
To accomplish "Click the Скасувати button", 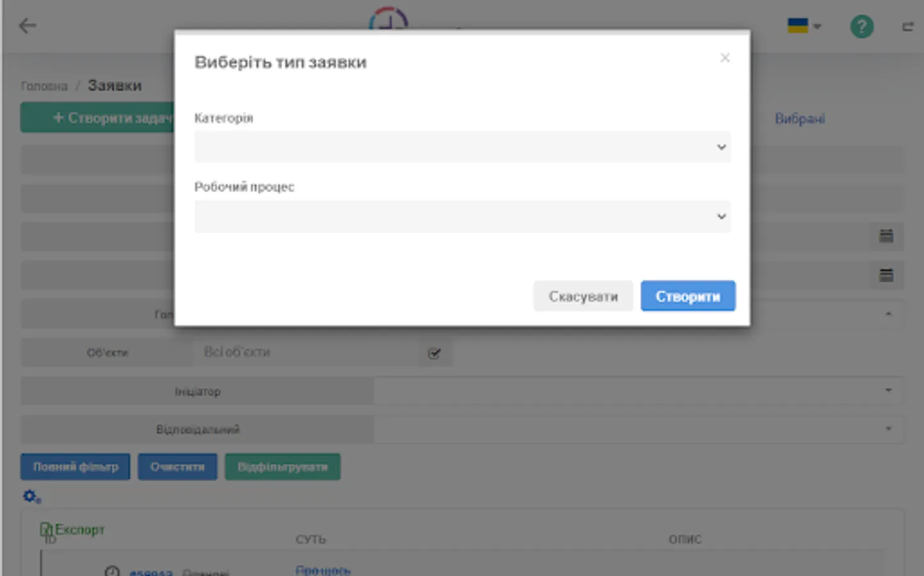I will click(583, 296).
